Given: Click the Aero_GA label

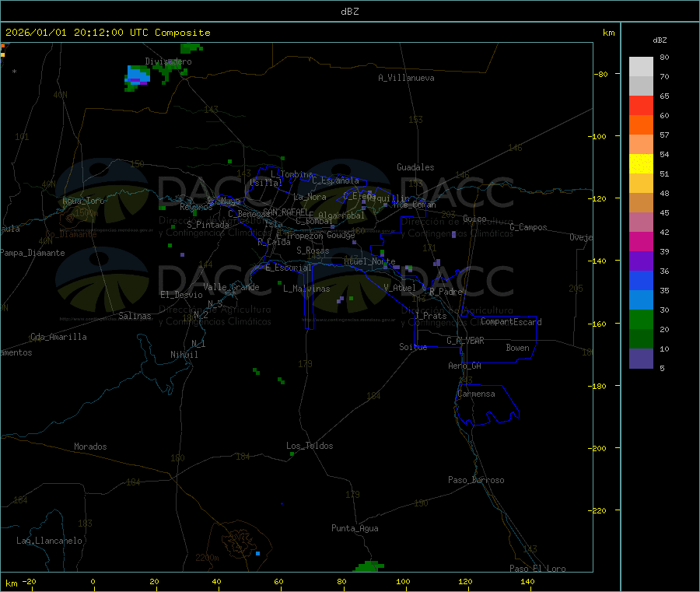Looking at the screenshot, I should click(465, 366).
